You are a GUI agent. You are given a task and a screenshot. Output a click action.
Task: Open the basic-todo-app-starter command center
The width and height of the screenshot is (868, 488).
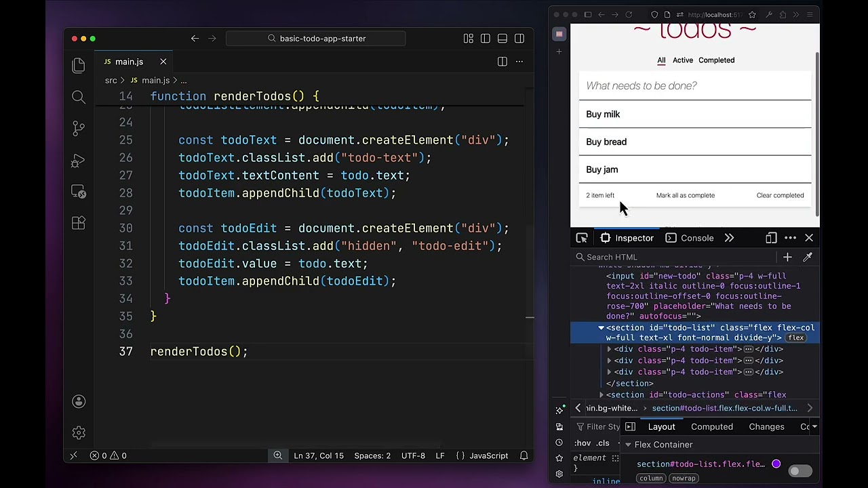(316, 39)
